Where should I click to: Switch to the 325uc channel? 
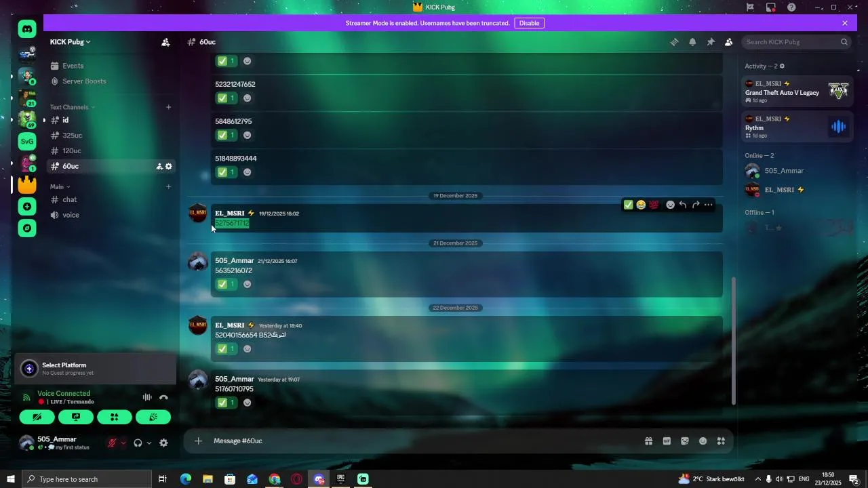[112, 136]
